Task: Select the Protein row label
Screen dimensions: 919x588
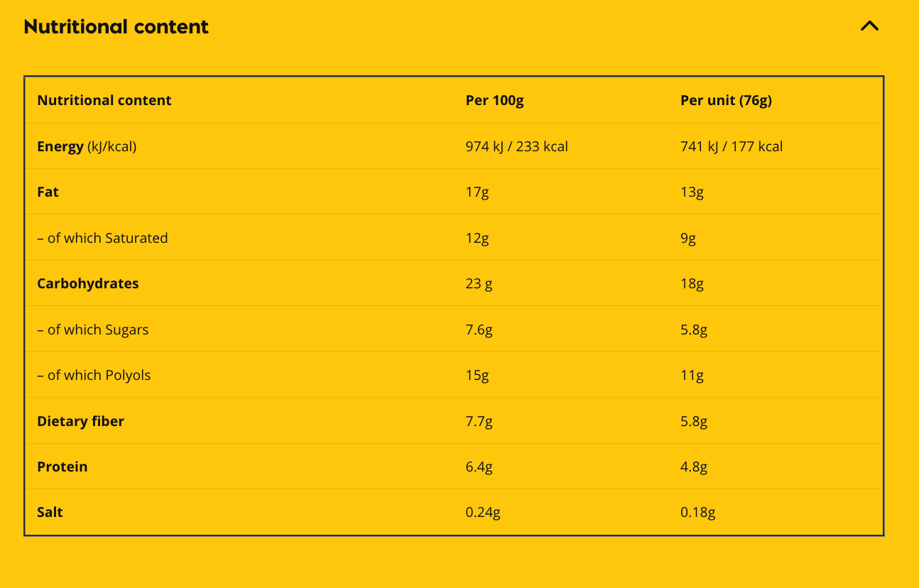Action: coord(62,467)
